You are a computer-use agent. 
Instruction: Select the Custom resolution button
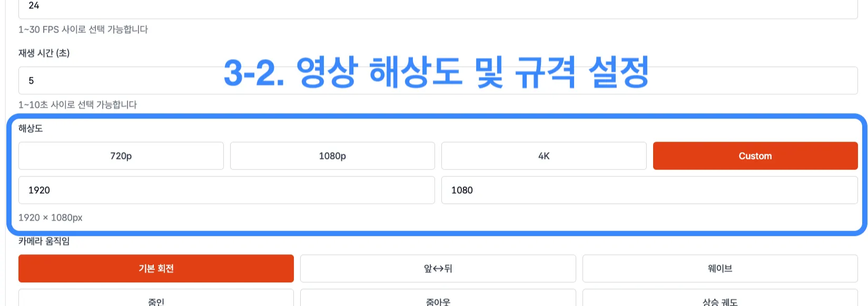(755, 156)
